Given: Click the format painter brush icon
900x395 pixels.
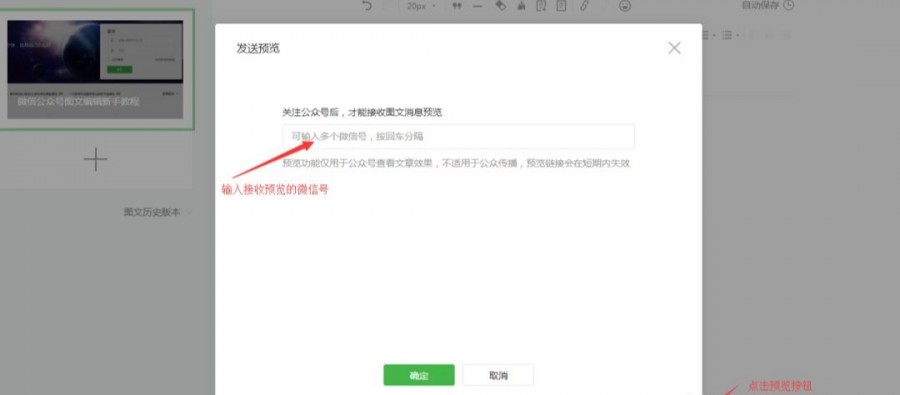Looking at the screenshot, I should (521, 6).
